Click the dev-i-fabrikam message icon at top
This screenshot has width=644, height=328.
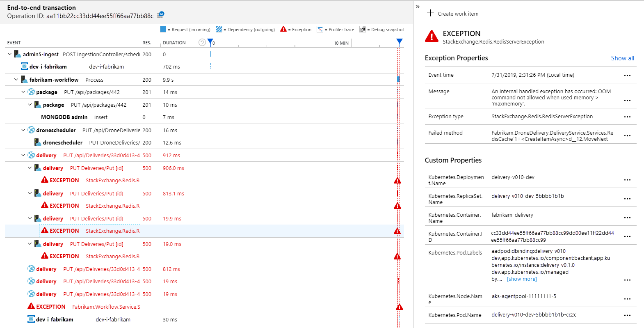(x=24, y=66)
